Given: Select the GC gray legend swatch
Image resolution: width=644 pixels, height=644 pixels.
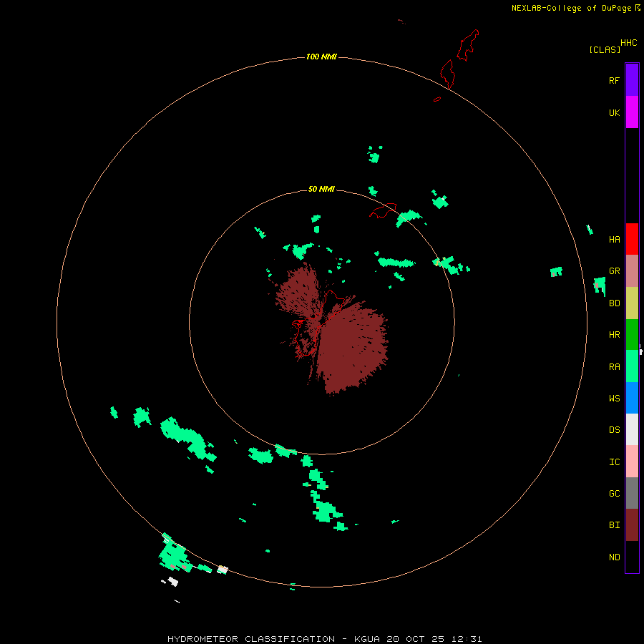Looking at the screenshot, I should (632, 493).
